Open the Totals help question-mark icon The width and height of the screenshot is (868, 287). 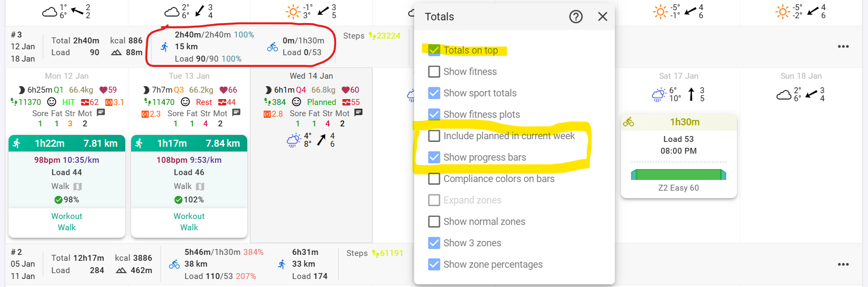click(576, 17)
